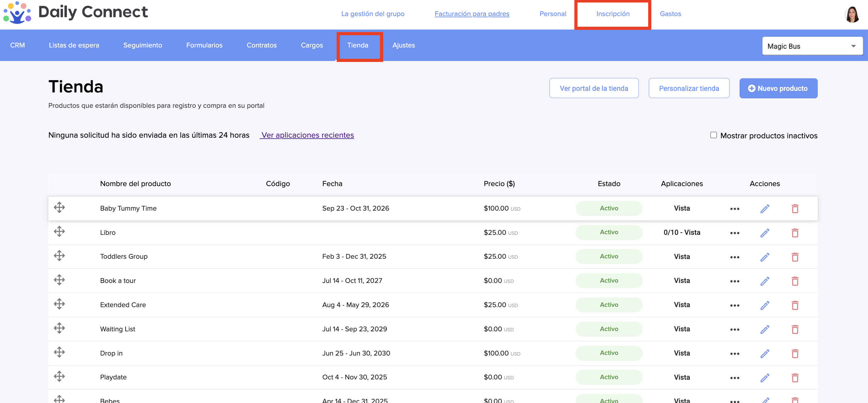The image size is (868, 403).
Task: Click trash icon for Waiting List row
Action: pos(795,329)
